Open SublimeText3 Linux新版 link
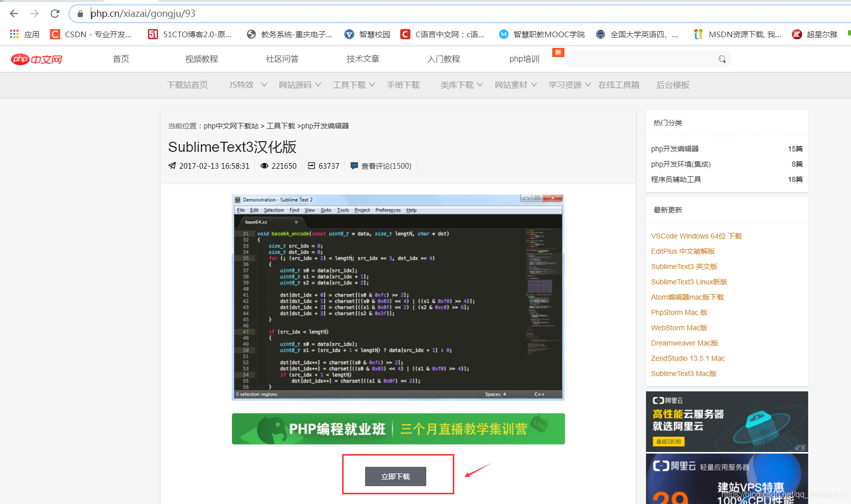The width and height of the screenshot is (851, 504). point(689,282)
